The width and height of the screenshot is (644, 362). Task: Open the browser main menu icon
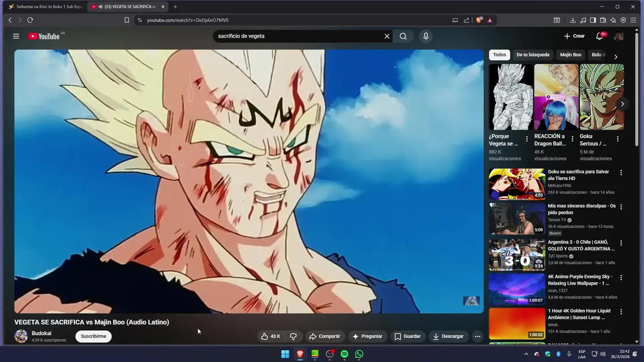point(633,20)
